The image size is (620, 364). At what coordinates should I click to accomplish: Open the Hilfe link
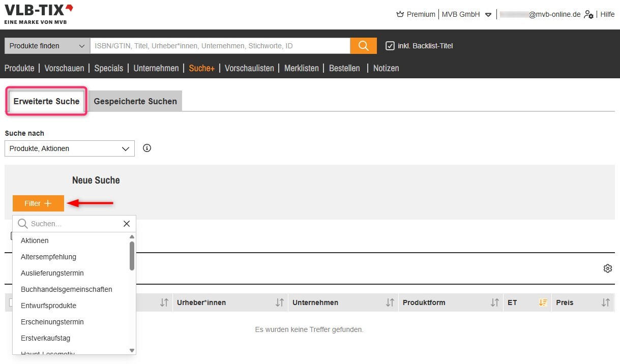(x=607, y=14)
